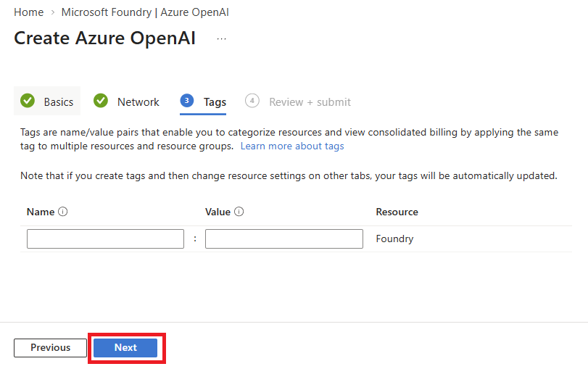
Task: Click the green checkmark icon on Basics
Action: (x=28, y=101)
